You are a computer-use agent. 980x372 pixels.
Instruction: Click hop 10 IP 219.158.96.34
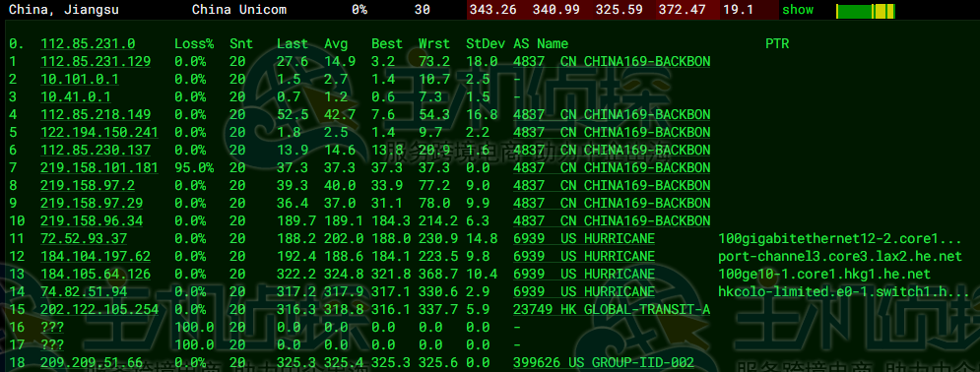[92, 221]
